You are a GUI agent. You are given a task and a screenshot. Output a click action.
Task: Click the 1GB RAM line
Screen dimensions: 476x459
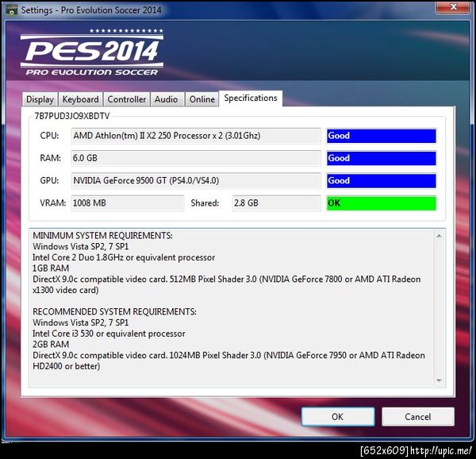coord(51,268)
